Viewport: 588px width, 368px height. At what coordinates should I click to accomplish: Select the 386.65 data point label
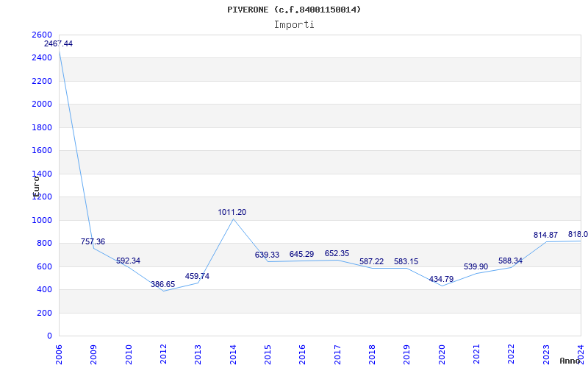[162, 284]
